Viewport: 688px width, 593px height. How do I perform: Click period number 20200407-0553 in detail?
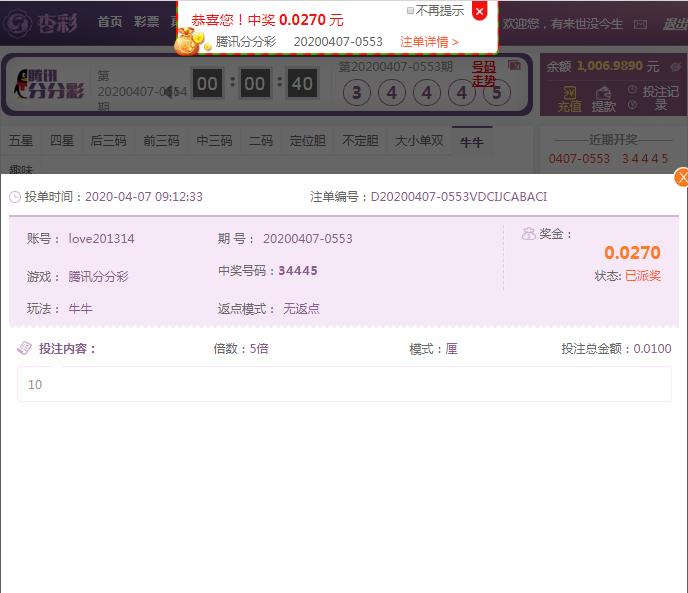tap(308, 238)
